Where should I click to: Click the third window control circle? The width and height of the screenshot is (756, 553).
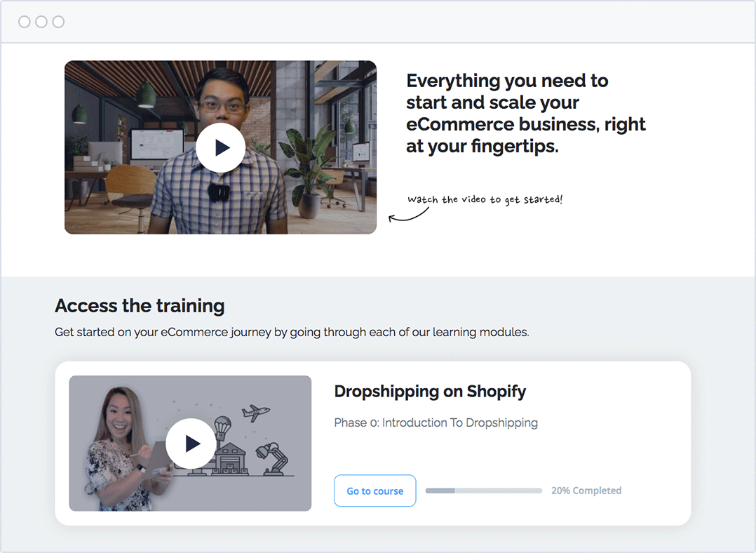58,22
